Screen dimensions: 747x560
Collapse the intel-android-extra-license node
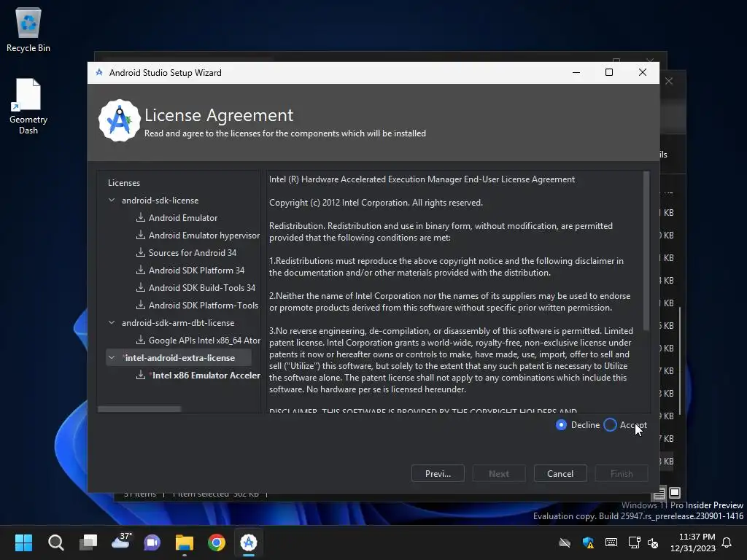(x=112, y=357)
